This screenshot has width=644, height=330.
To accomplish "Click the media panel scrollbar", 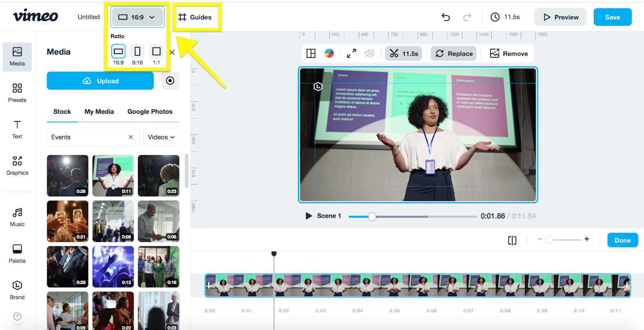I will 186,171.
